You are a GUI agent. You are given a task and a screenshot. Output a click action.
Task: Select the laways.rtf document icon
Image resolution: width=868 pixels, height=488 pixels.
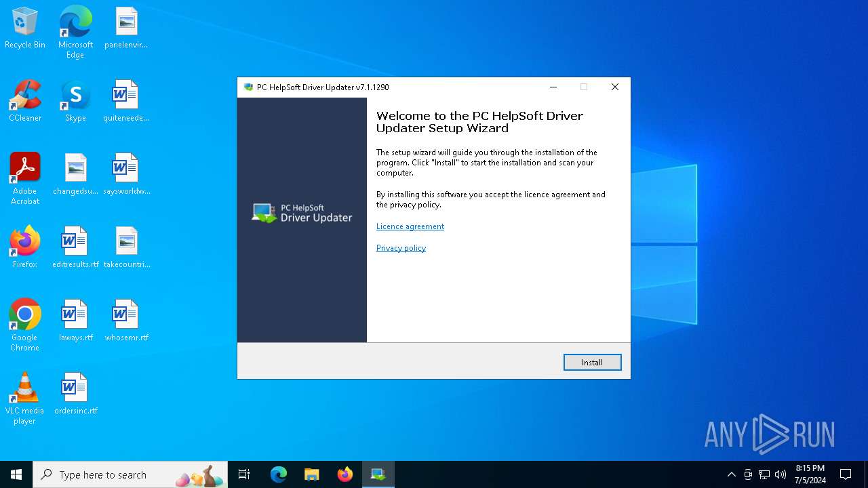coord(75,321)
